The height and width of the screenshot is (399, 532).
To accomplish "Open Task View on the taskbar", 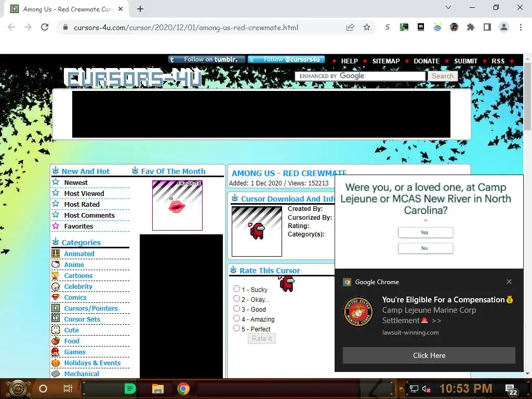I will [68, 389].
